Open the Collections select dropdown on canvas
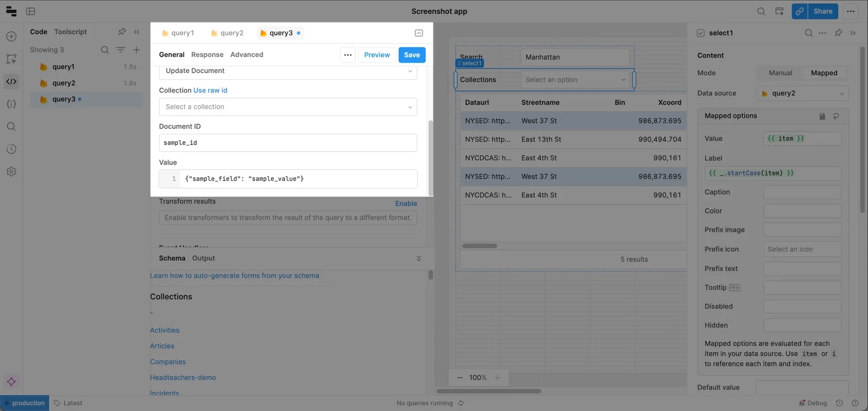The image size is (868, 411). pyautogui.click(x=575, y=80)
